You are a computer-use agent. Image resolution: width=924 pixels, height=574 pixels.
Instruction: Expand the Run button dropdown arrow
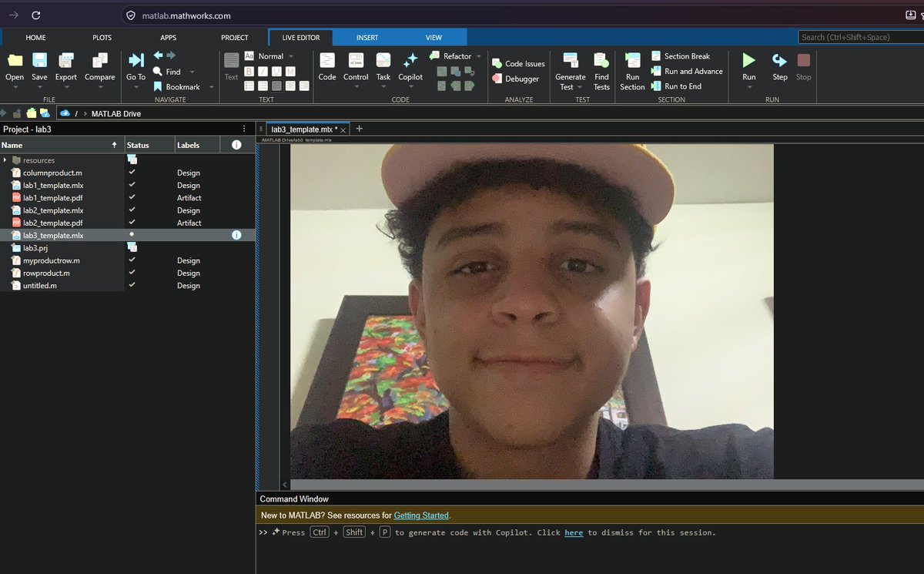point(748,87)
